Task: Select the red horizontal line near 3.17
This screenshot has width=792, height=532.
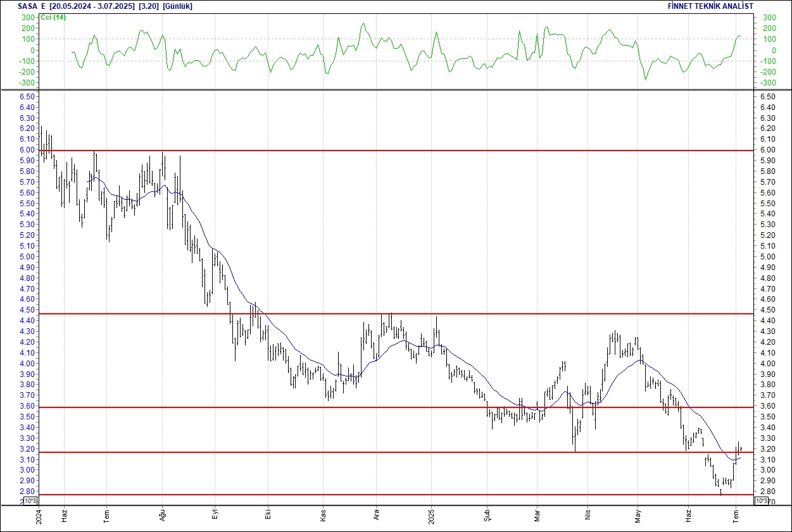Action: [396, 452]
